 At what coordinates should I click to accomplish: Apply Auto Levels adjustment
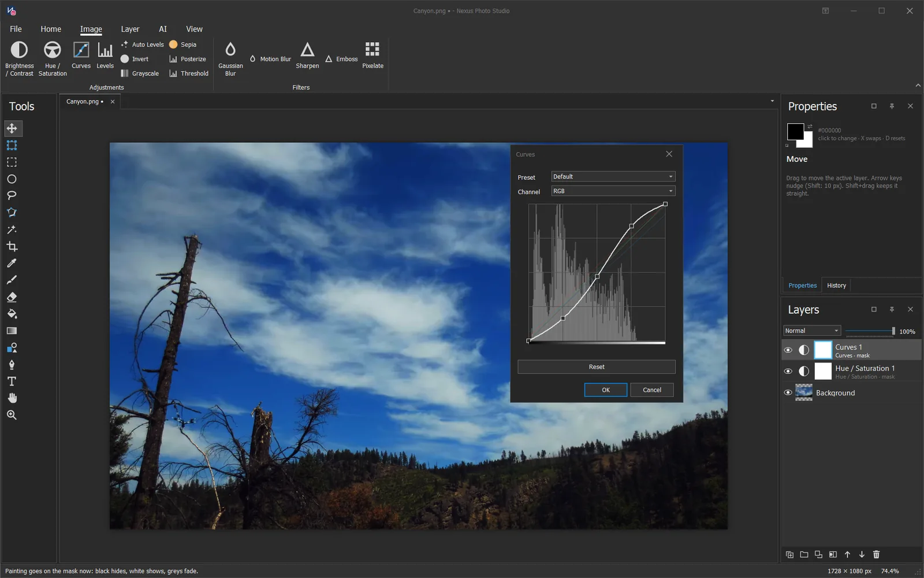tap(142, 45)
